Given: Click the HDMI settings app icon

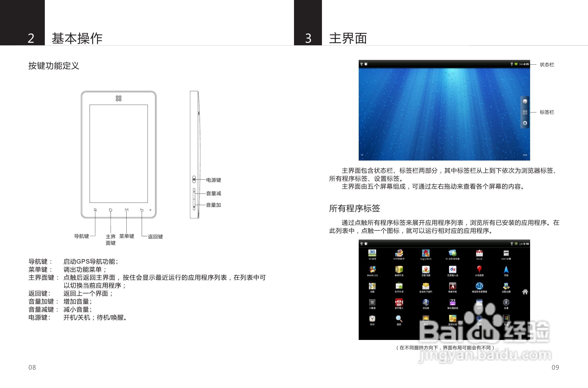Looking at the screenshot, I should pyautogui.click(x=506, y=253).
